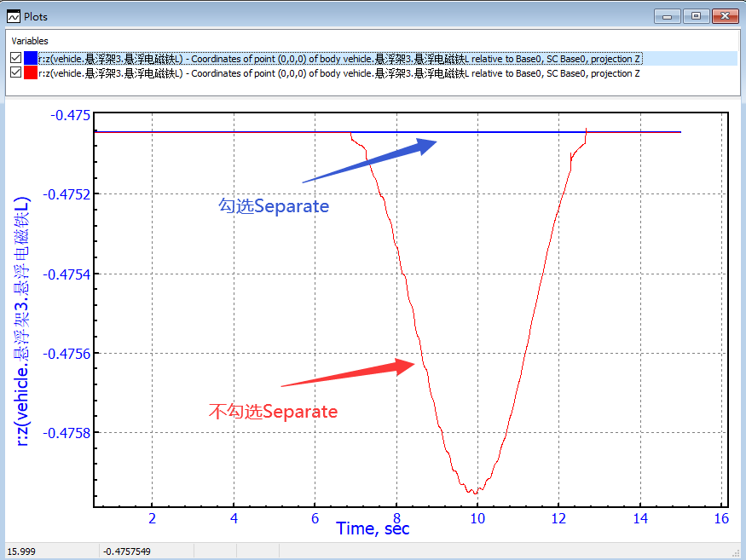Click the blue color swatch in Variables list
Viewport: 746px width, 560px height.
31,58
